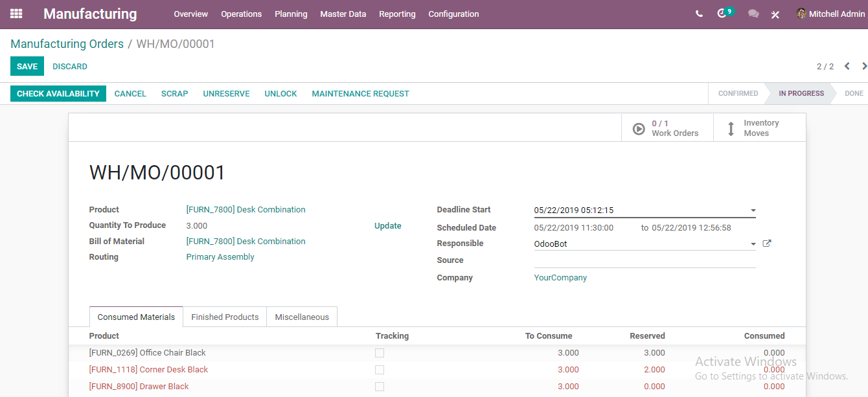This screenshot has width=868, height=397.
Task: Toggle tracking checkbox for Drawer Black
Action: (380, 387)
